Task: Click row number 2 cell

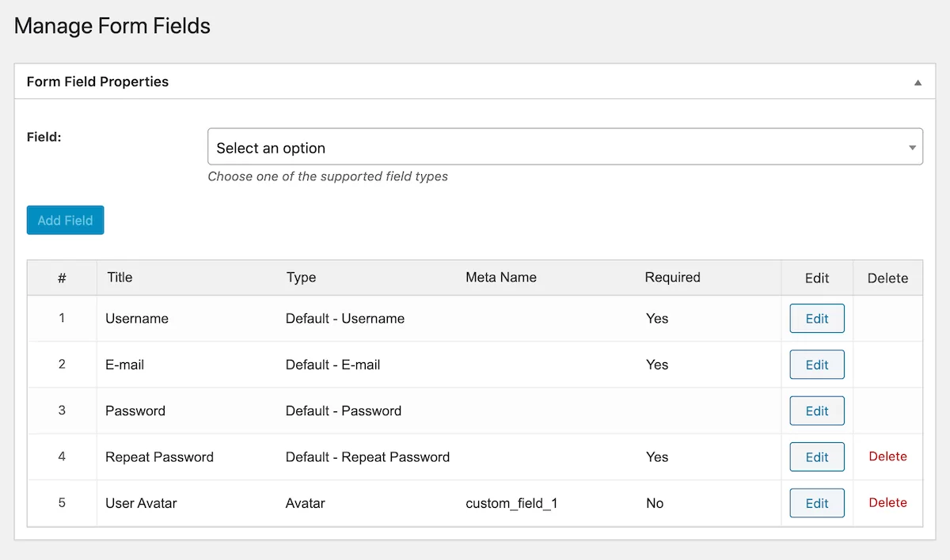Action: point(62,364)
